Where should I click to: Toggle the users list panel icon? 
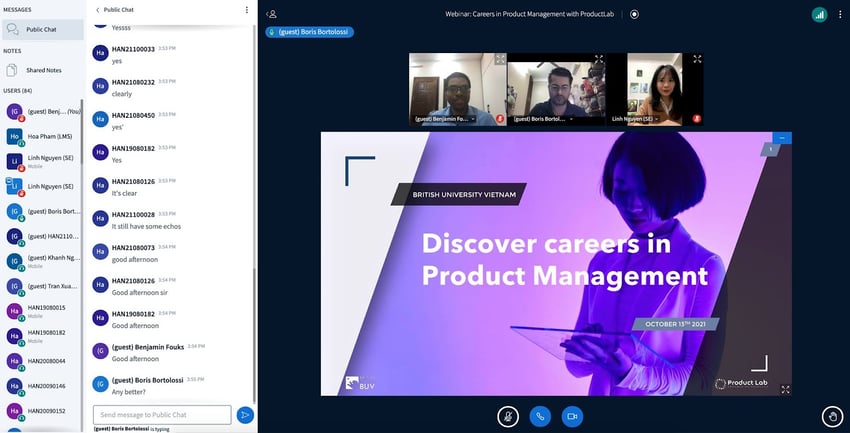click(x=272, y=14)
